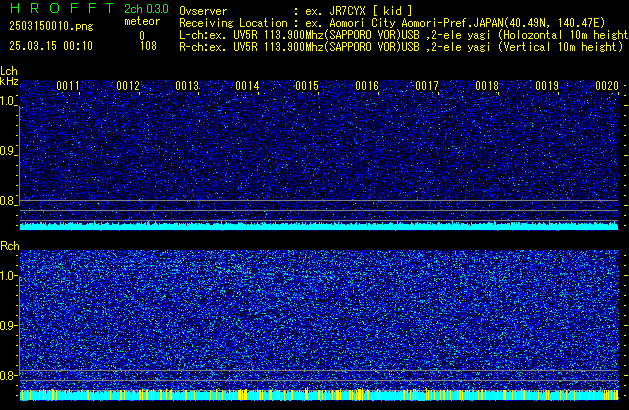Click the Lch 0.9 kHz axis label

7,151
